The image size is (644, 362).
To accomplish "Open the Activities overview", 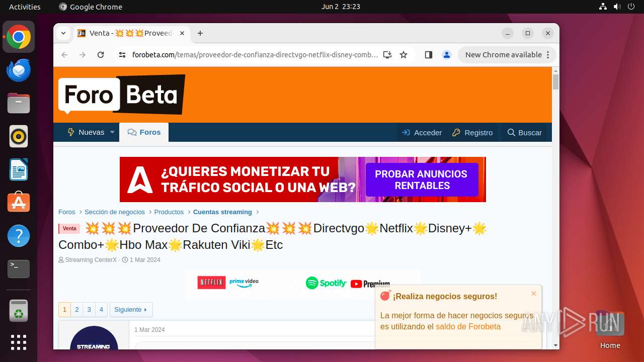I will [x=25, y=7].
